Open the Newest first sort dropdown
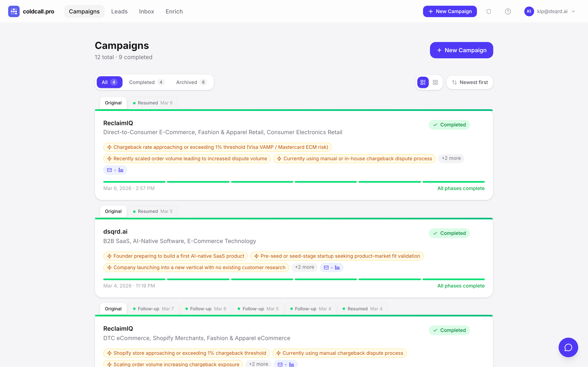The image size is (588, 367). tap(469, 82)
